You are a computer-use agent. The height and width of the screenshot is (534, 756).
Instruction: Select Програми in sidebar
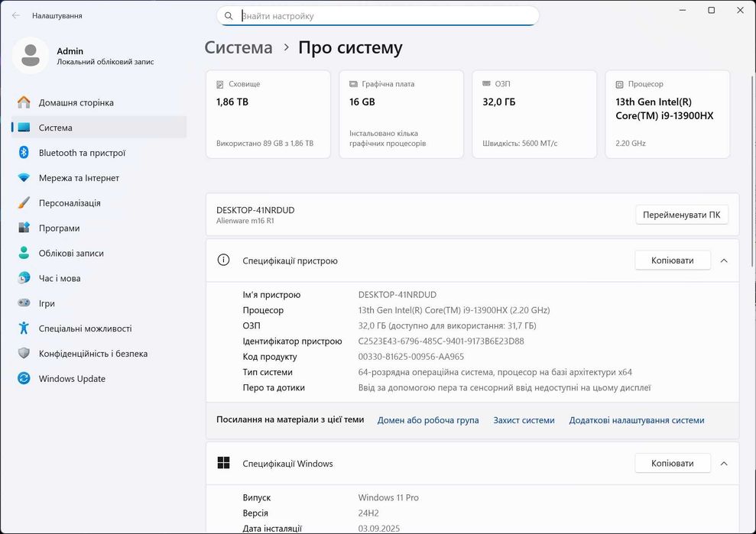click(59, 228)
